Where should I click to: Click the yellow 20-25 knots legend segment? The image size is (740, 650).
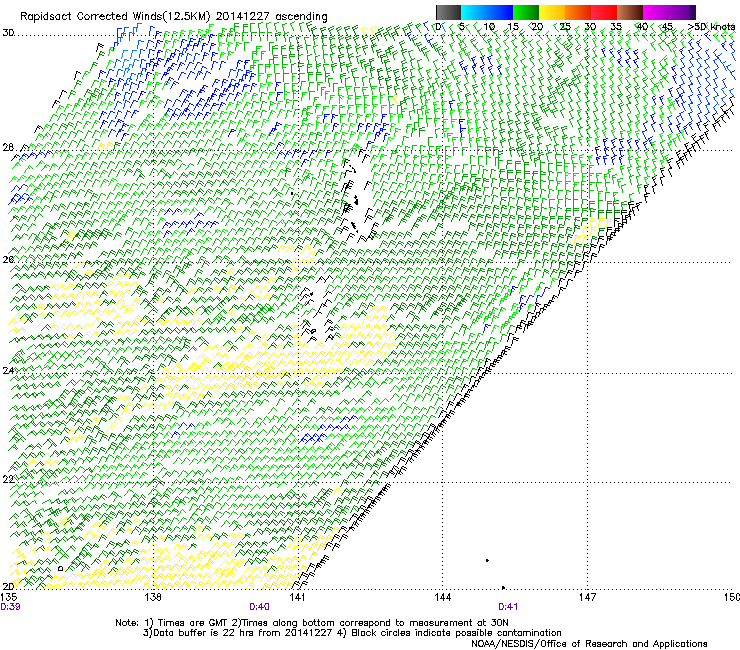tap(552, 12)
